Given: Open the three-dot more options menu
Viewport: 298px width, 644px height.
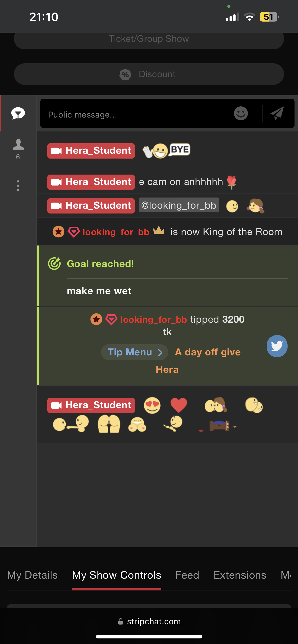Looking at the screenshot, I should tap(18, 186).
